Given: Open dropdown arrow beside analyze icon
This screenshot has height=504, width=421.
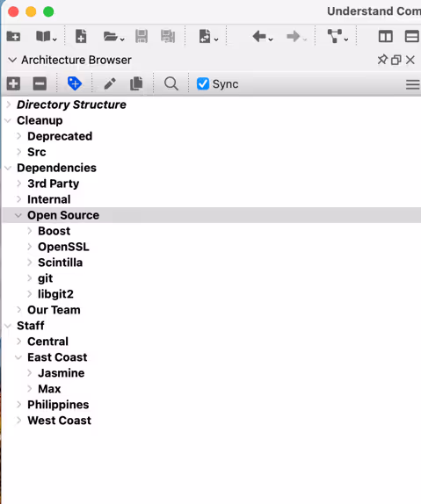Looking at the screenshot, I should (x=216, y=40).
